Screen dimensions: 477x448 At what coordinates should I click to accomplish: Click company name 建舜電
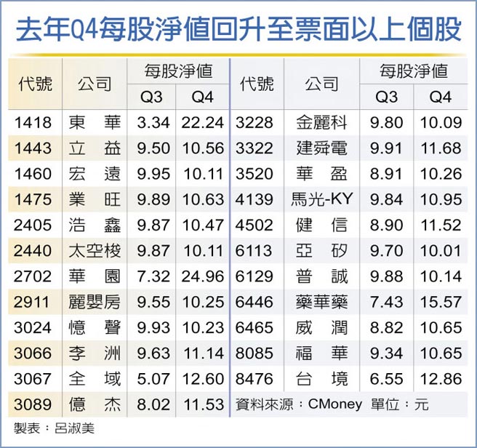coord(322,148)
